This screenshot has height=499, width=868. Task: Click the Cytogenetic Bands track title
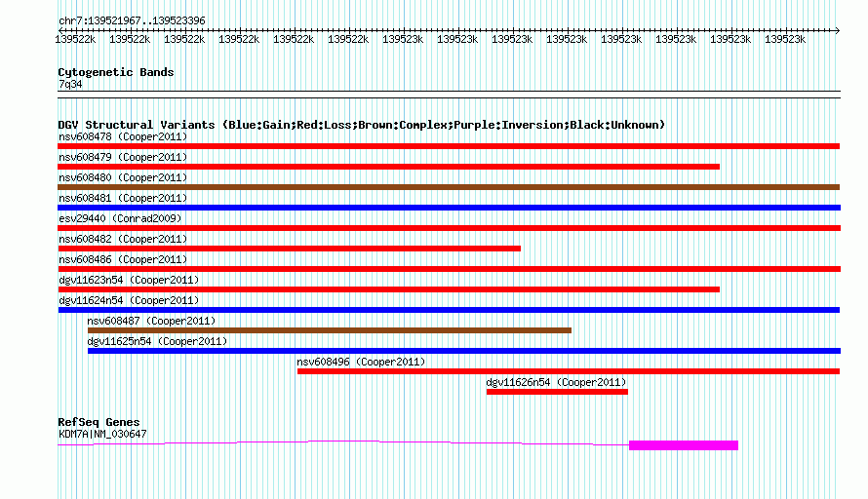(116, 72)
